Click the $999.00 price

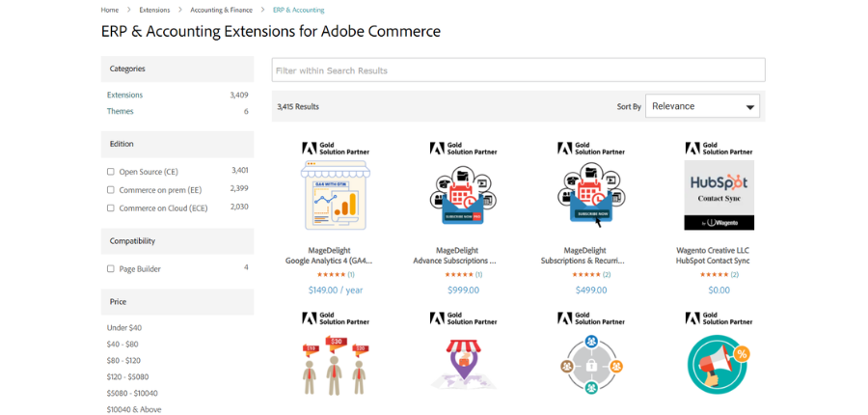[x=463, y=290]
